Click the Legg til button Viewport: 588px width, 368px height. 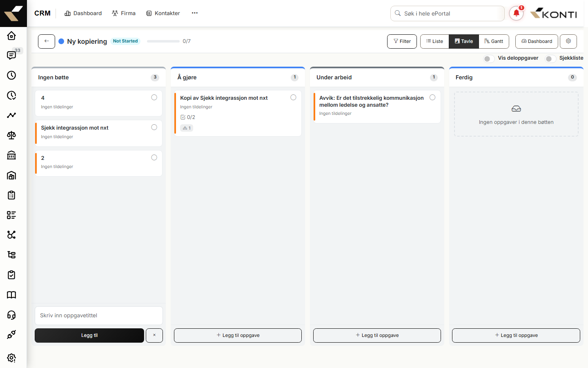pyautogui.click(x=89, y=335)
